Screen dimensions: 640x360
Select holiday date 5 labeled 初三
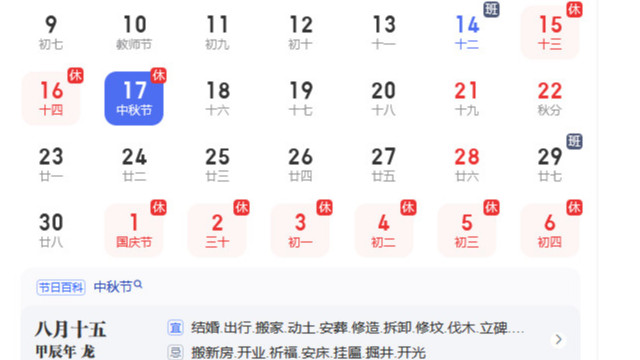tap(467, 231)
